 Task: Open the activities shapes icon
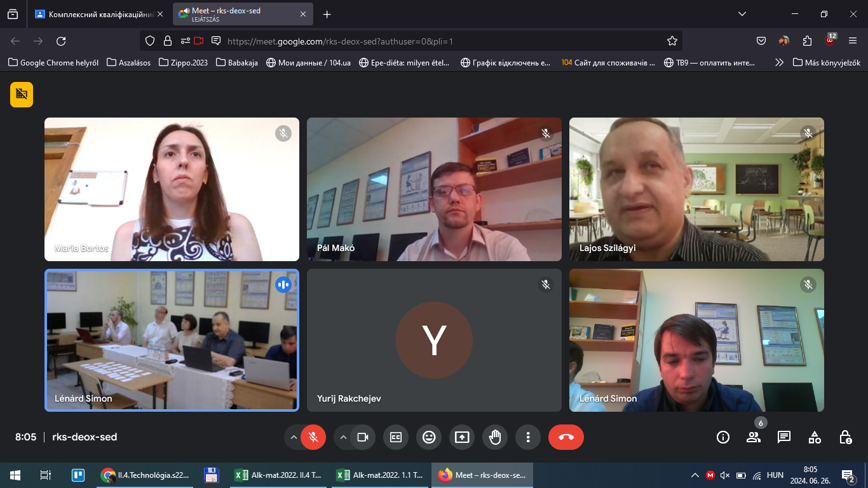pyautogui.click(x=815, y=437)
